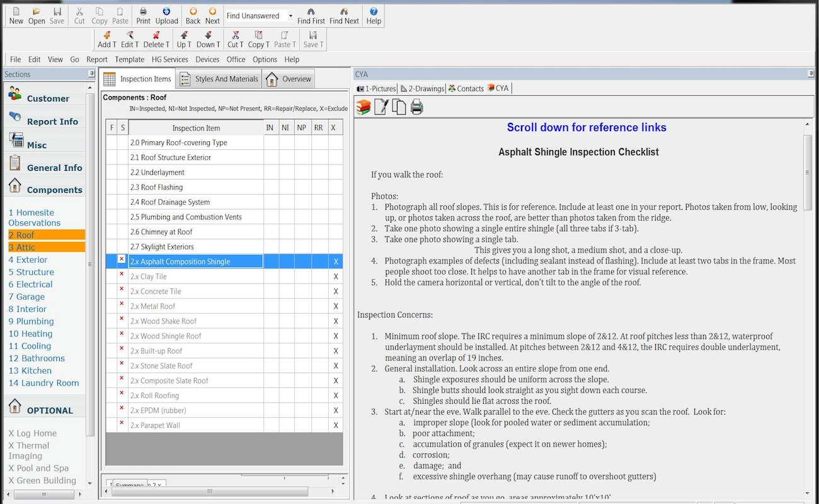The width and height of the screenshot is (819, 504).
Task: Open the 2-Drawings tab
Action: tap(423, 88)
